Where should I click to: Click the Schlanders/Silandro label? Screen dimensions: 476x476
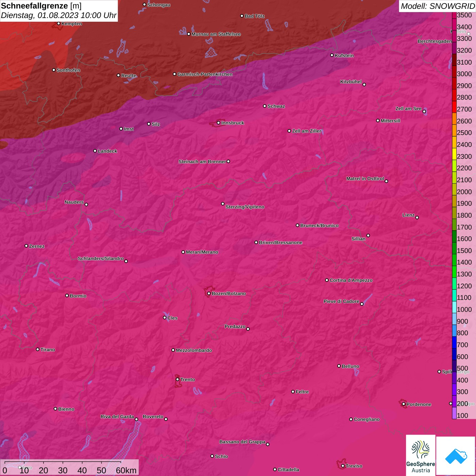(x=101, y=258)
